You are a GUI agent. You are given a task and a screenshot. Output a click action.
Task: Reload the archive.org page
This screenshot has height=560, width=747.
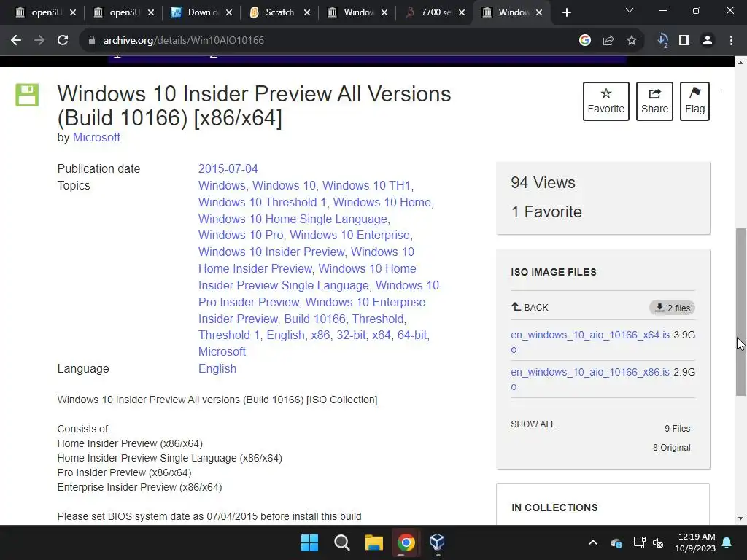(63, 41)
